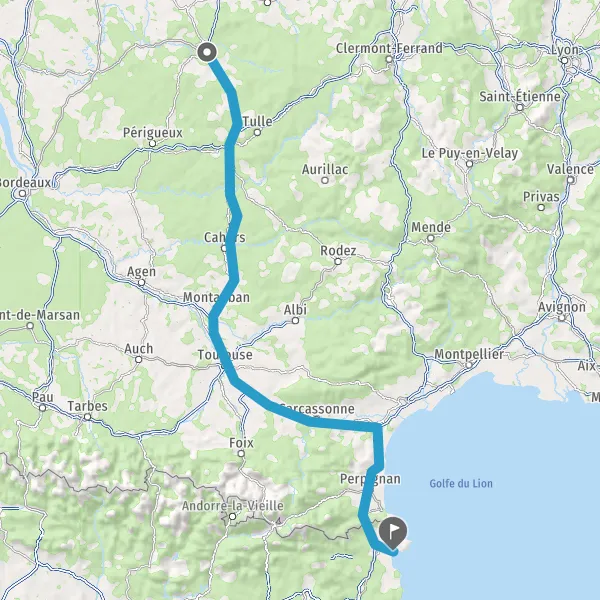Select the Montpellier city marker
Viewport: 600px width, 600px height.
pyautogui.click(x=469, y=365)
